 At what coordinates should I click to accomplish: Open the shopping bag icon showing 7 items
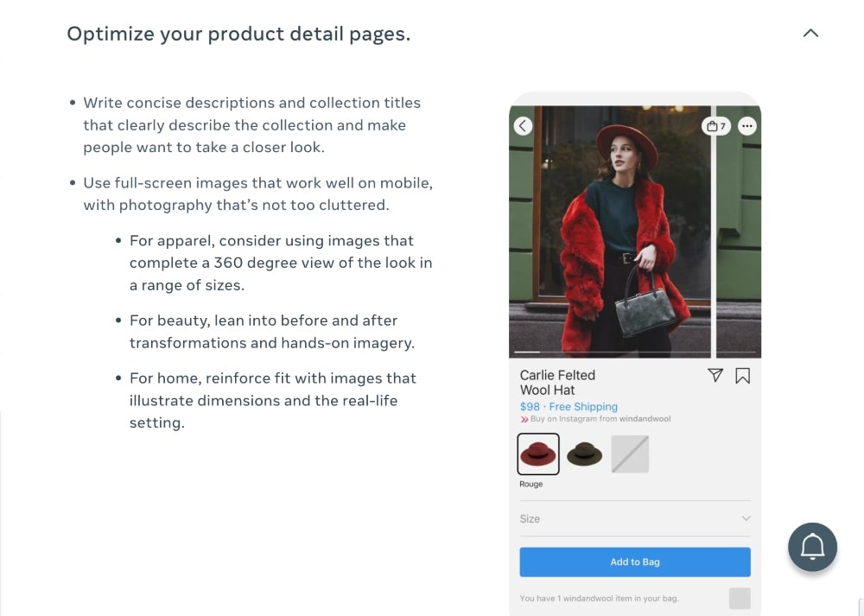pyautogui.click(x=716, y=125)
